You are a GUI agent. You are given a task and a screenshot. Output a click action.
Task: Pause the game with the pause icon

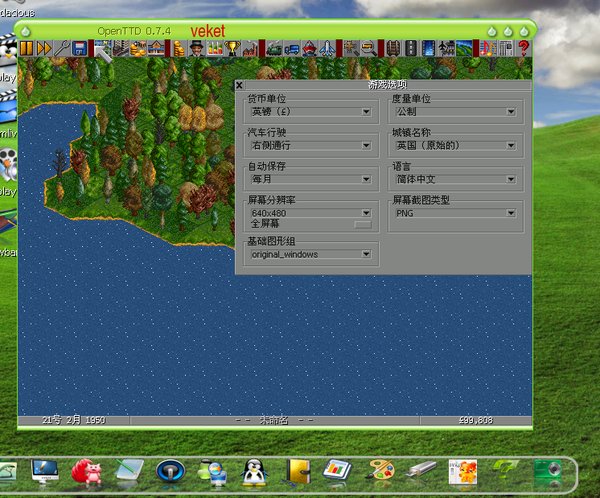(x=26, y=49)
